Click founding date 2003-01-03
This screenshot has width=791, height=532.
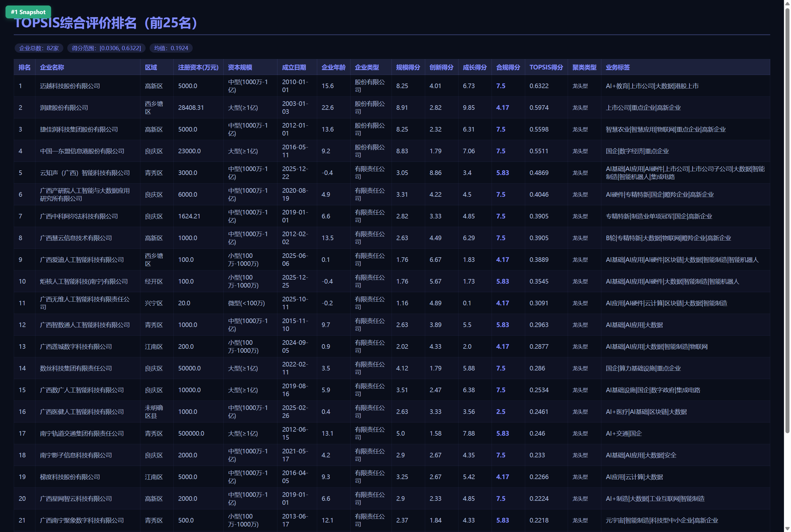click(x=295, y=108)
